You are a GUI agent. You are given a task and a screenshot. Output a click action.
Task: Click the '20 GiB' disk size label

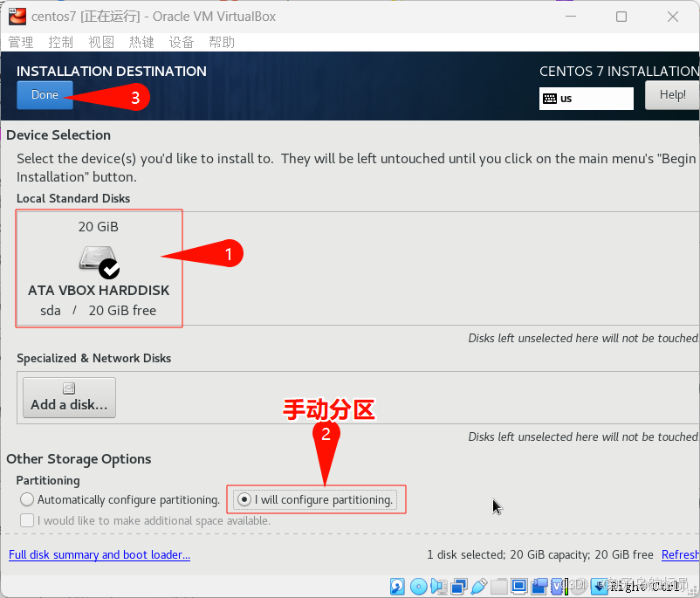99,227
